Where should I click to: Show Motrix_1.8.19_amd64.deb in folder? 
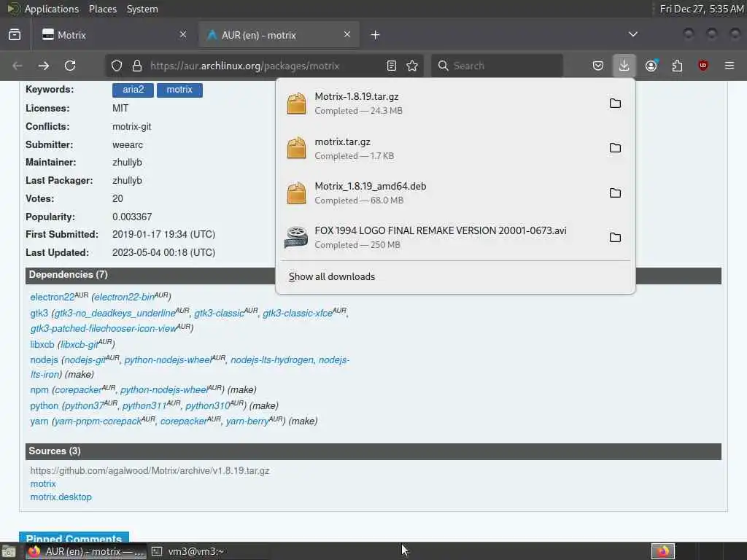point(615,192)
